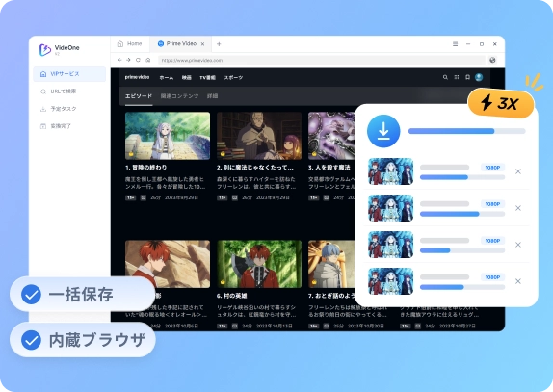Open ホーム in Prime Video navigation

[166, 78]
